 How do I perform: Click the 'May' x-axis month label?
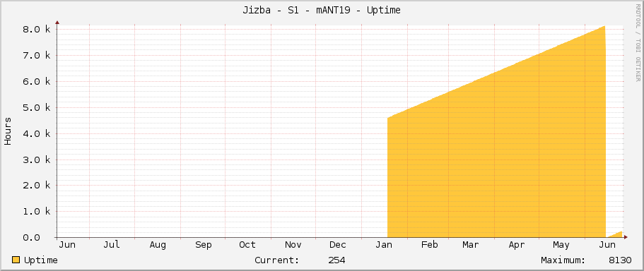tap(561, 245)
